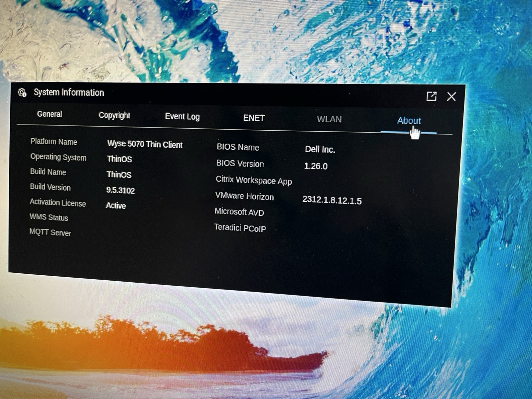Click the VMware Horizon label
This screenshot has width=532, height=399.
(244, 196)
